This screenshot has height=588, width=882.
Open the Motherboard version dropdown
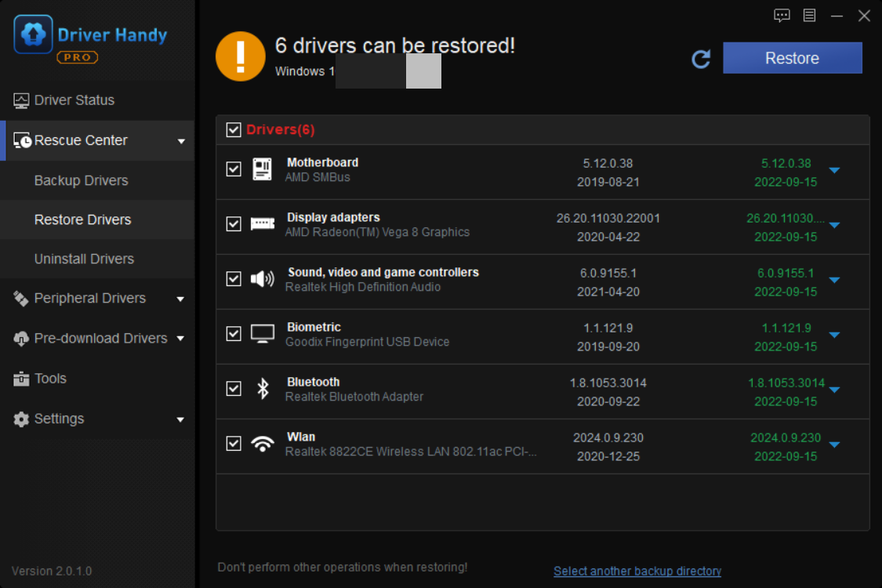(834, 170)
